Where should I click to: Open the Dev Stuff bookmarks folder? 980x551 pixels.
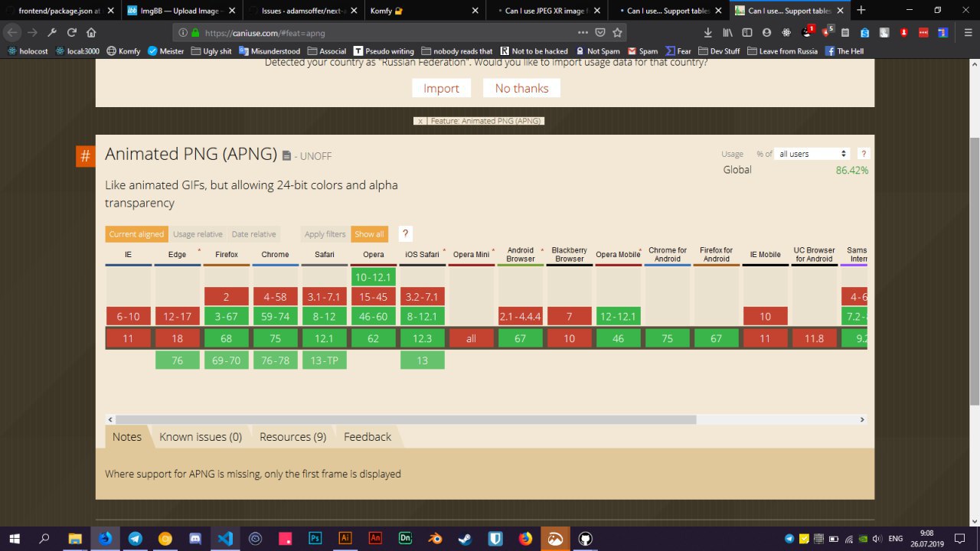[719, 51]
